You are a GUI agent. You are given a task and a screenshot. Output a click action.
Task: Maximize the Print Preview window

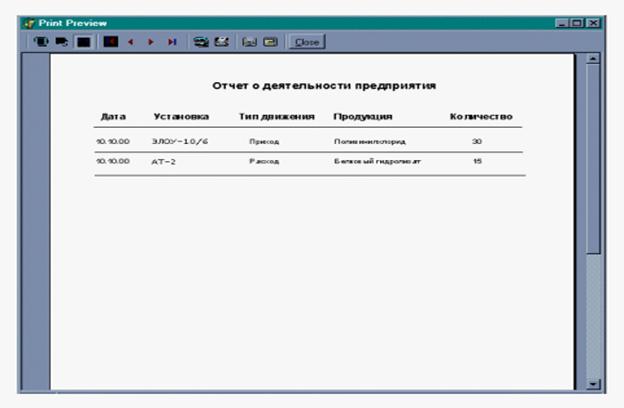[579, 22]
